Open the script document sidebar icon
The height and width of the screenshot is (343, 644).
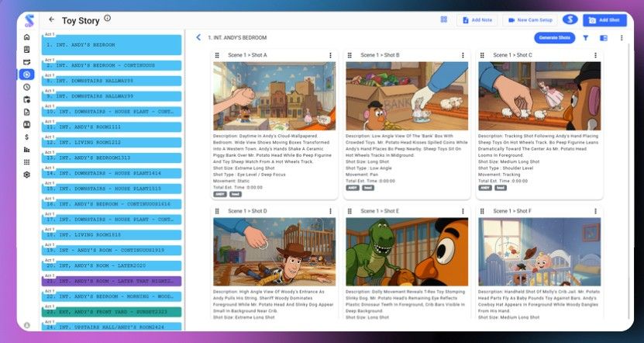tap(26, 50)
